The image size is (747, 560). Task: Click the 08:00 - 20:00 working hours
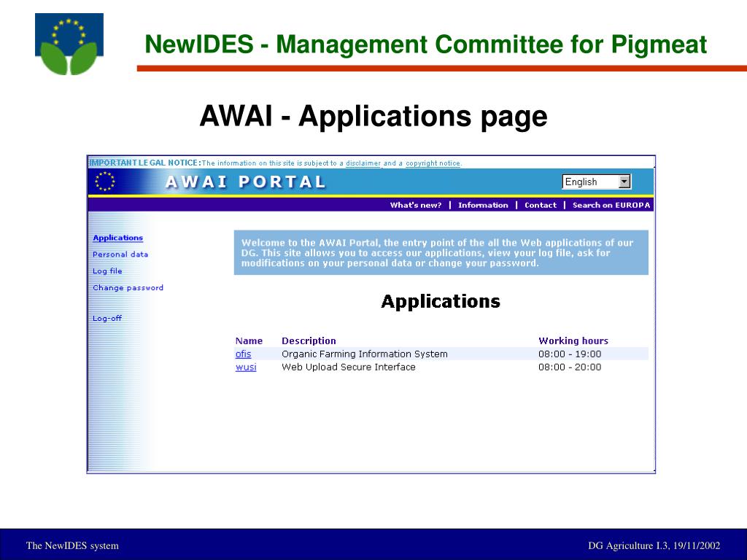(x=570, y=367)
